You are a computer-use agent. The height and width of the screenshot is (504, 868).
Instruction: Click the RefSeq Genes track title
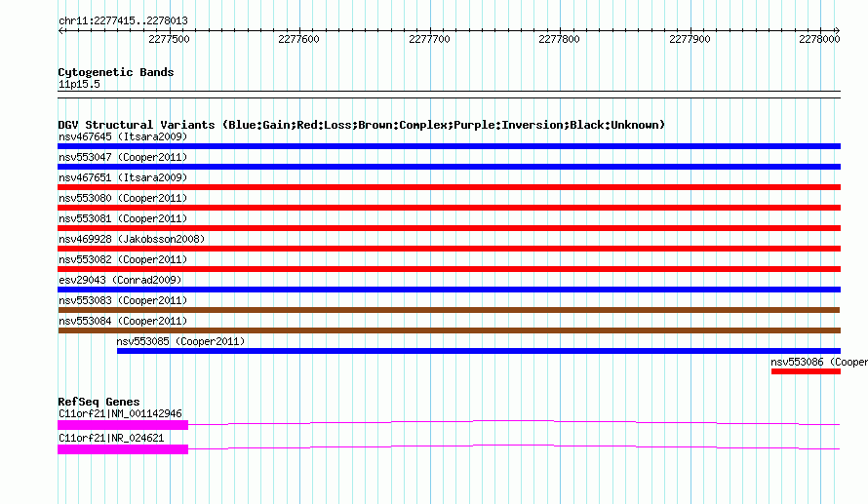point(99,402)
